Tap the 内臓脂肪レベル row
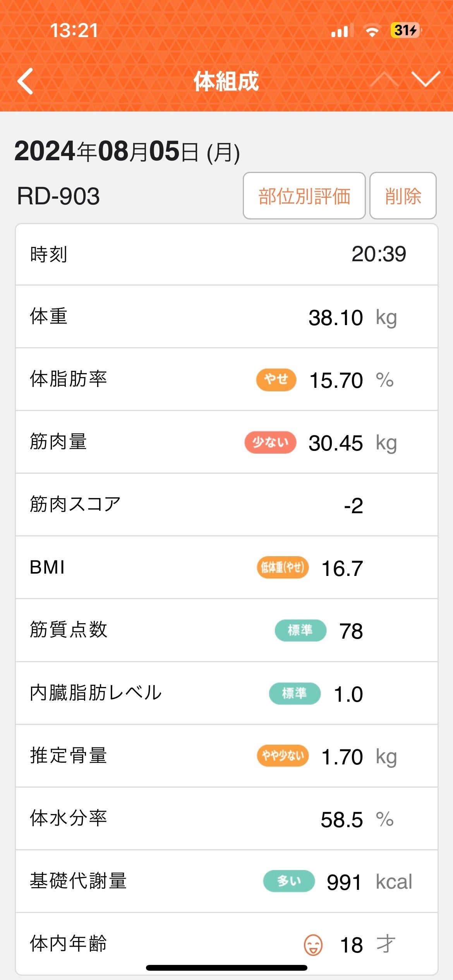Viewport: 453px width, 980px height. pos(226,693)
